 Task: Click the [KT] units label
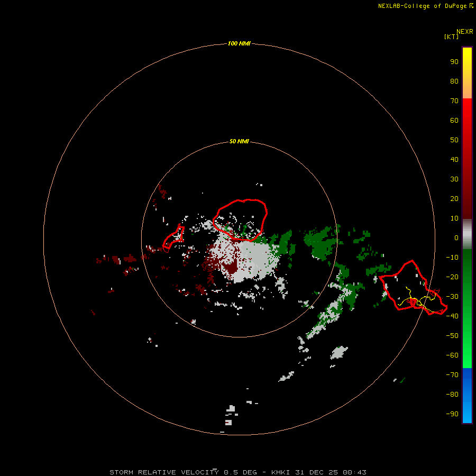[452, 36]
